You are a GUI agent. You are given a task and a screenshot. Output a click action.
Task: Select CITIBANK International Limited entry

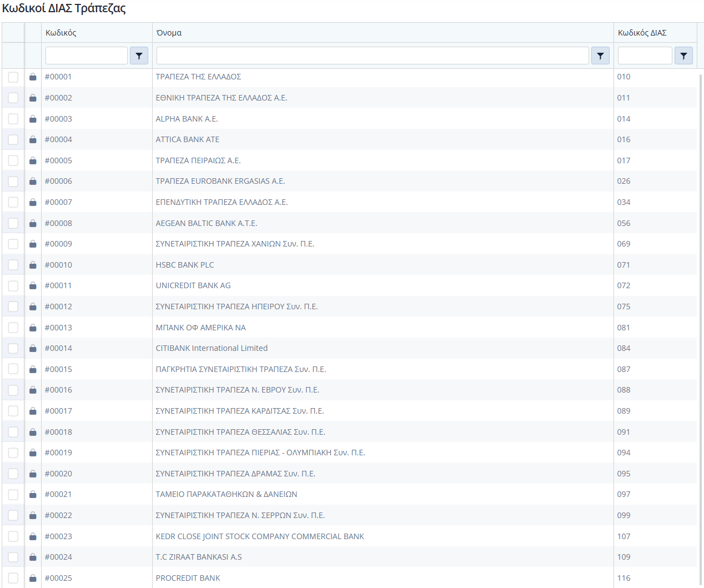coord(212,348)
